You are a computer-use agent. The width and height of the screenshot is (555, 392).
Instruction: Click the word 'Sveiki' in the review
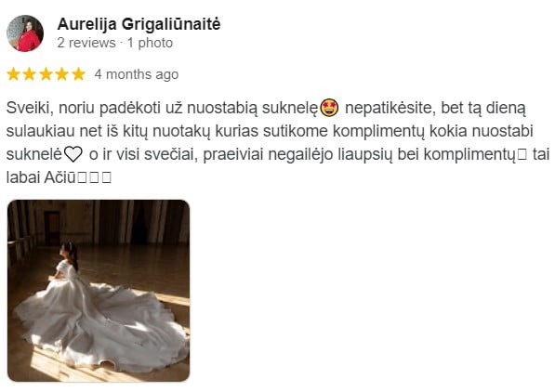[28, 108]
